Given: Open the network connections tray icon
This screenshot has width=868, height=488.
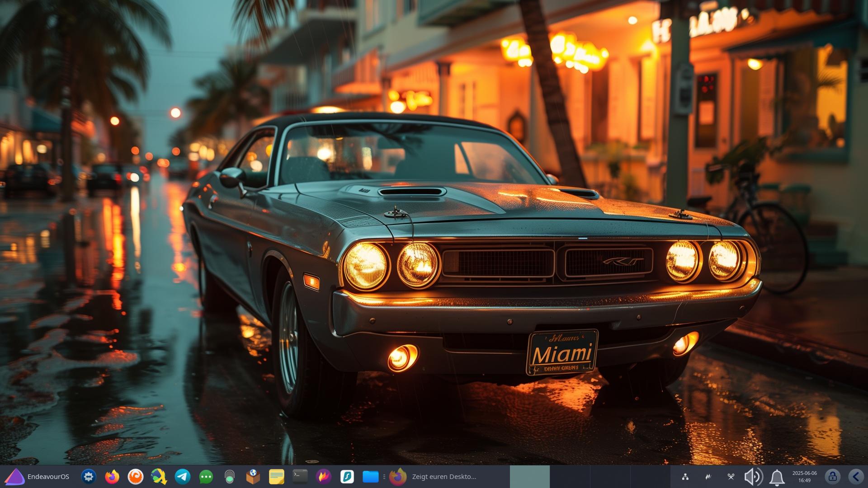Looking at the screenshot, I should pos(685,477).
